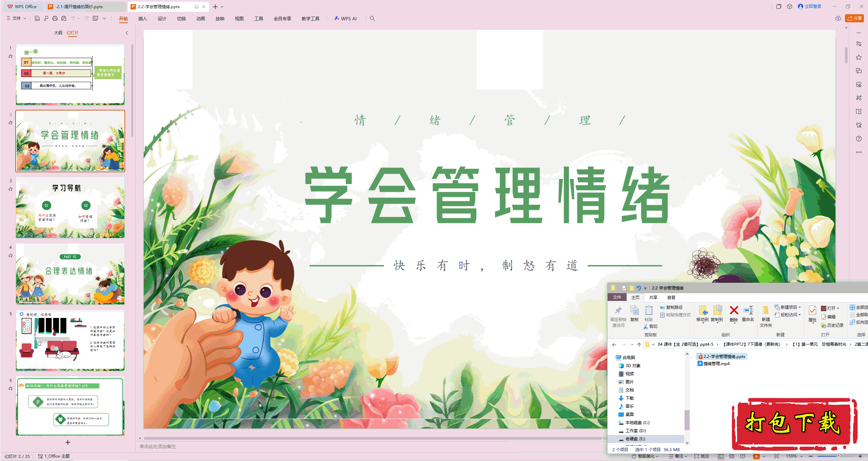
Task: Toggle the star marker under slide 1
Action: point(11,56)
